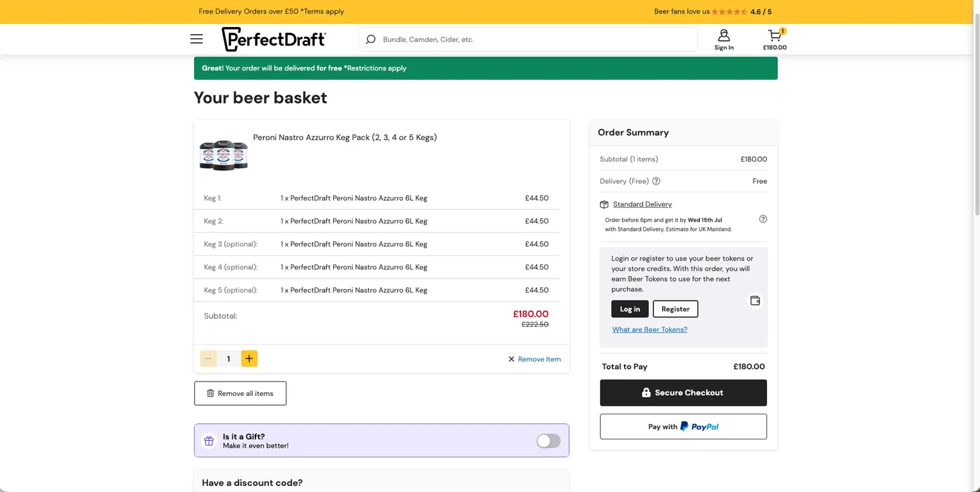Screen dimensions: 980x492
Task: Click Keg 5 (optional) row label
Action: pos(230,290)
